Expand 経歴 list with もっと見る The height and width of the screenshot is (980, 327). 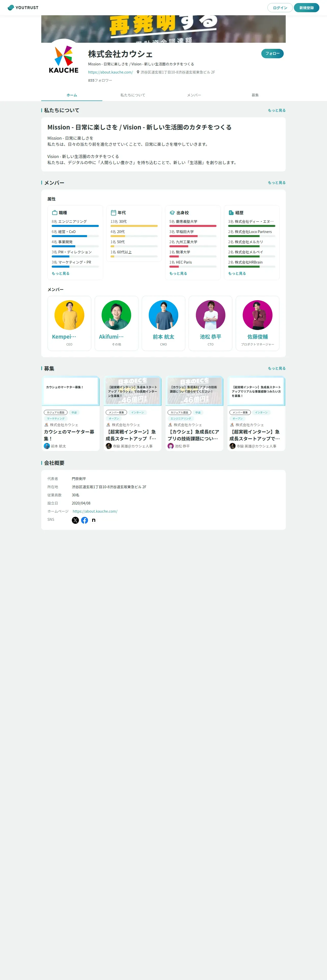tap(237, 273)
